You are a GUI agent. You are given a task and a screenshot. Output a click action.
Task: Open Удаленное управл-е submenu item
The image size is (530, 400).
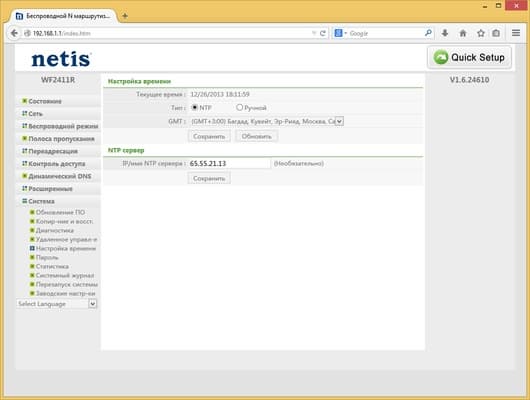63,239
